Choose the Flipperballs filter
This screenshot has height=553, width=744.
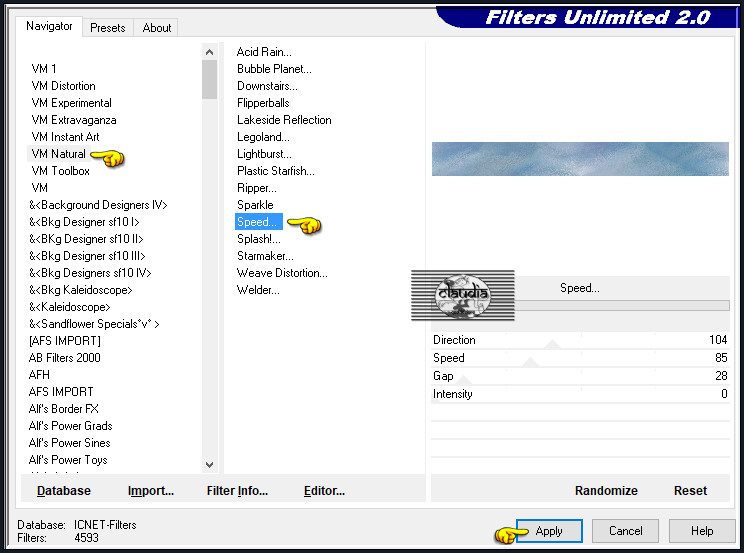(263, 103)
